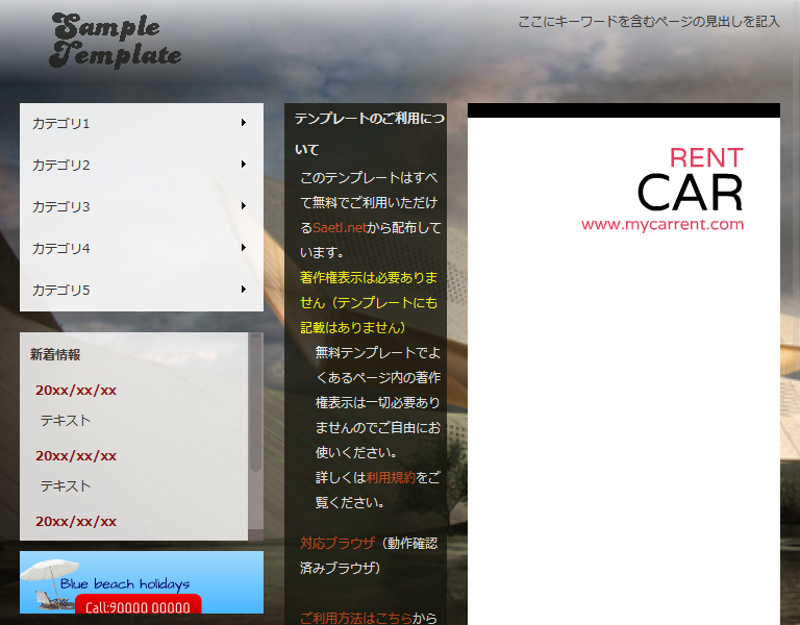Click the カテゴリ5 arrow icon
This screenshot has width=800, height=625.
(x=243, y=290)
